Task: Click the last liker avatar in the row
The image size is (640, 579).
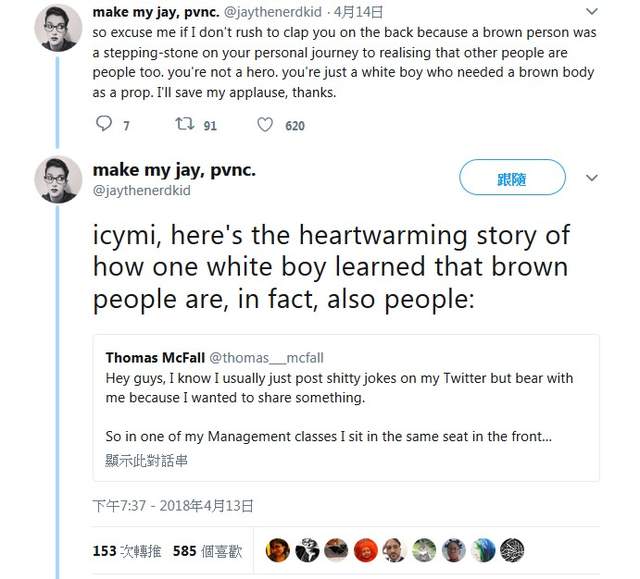Action: pyautogui.click(x=513, y=550)
